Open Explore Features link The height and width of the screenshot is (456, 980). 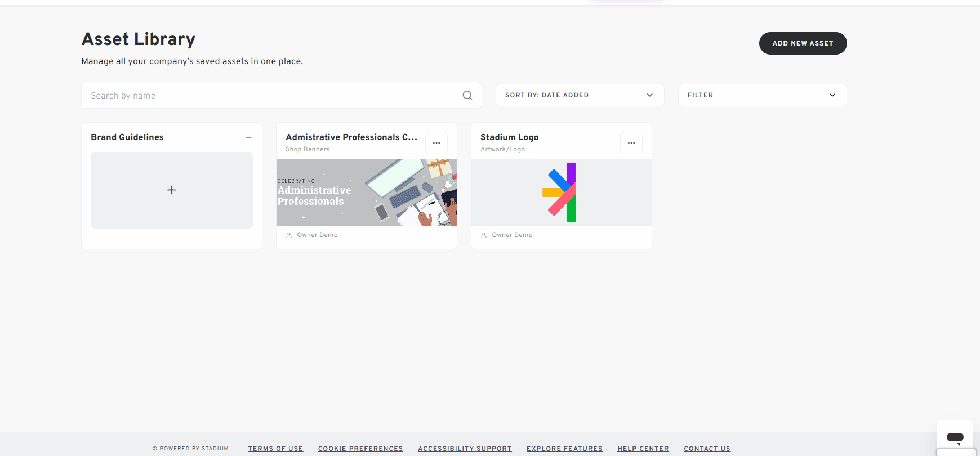(564, 449)
